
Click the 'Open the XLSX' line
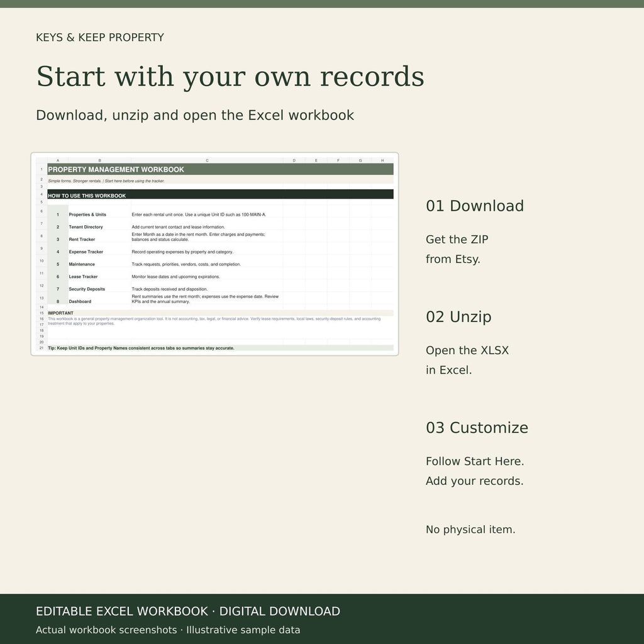pyautogui.click(x=467, y=350)
